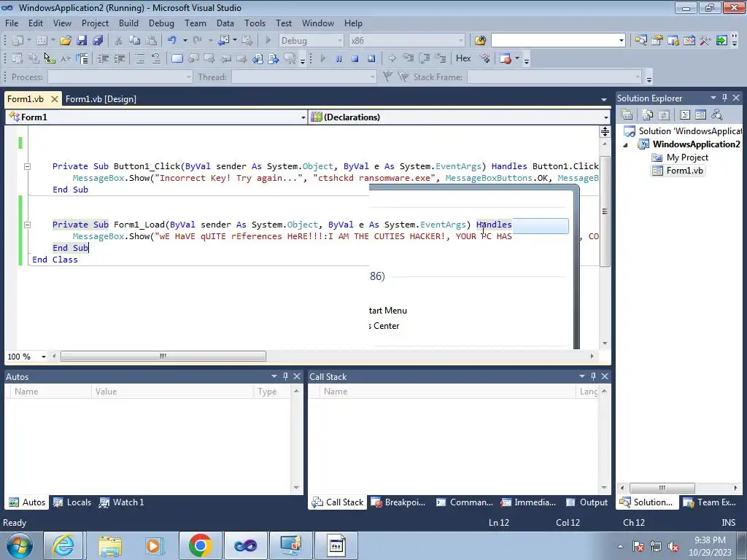Screen dimensions: 747x560
Task: Click the Decrease Indent icon
Action: pos(102,58)
